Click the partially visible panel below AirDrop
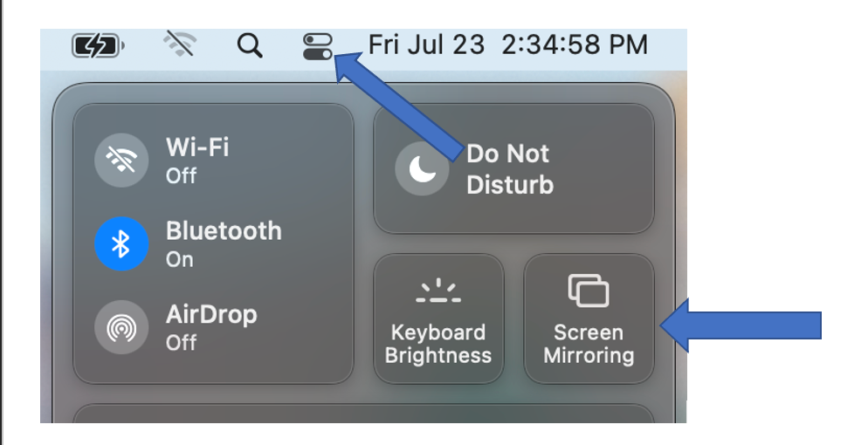This screenshot has width=868, height=445. (363, 414)
